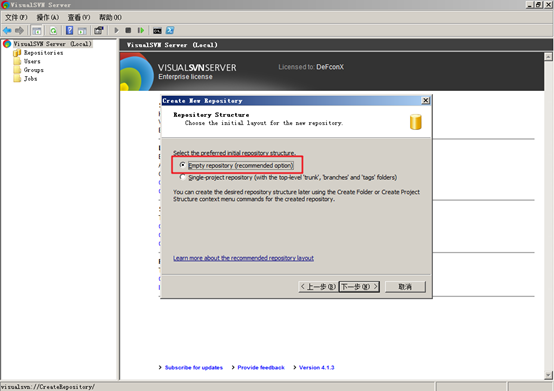Select the Users tree label

tap(32, 61)
